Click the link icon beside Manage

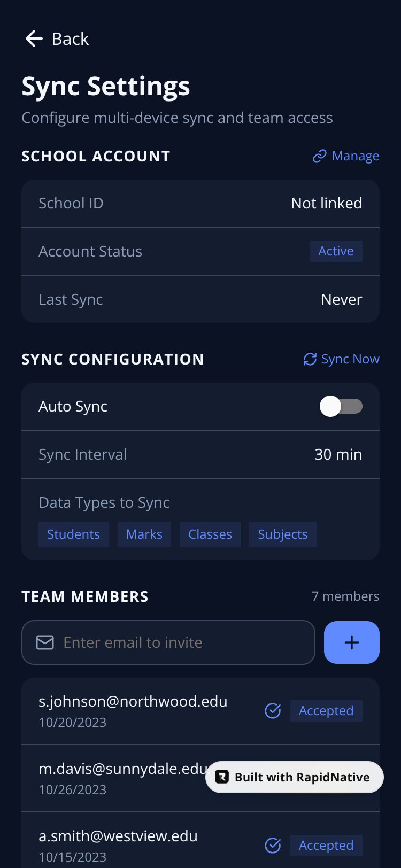[320, 156]
